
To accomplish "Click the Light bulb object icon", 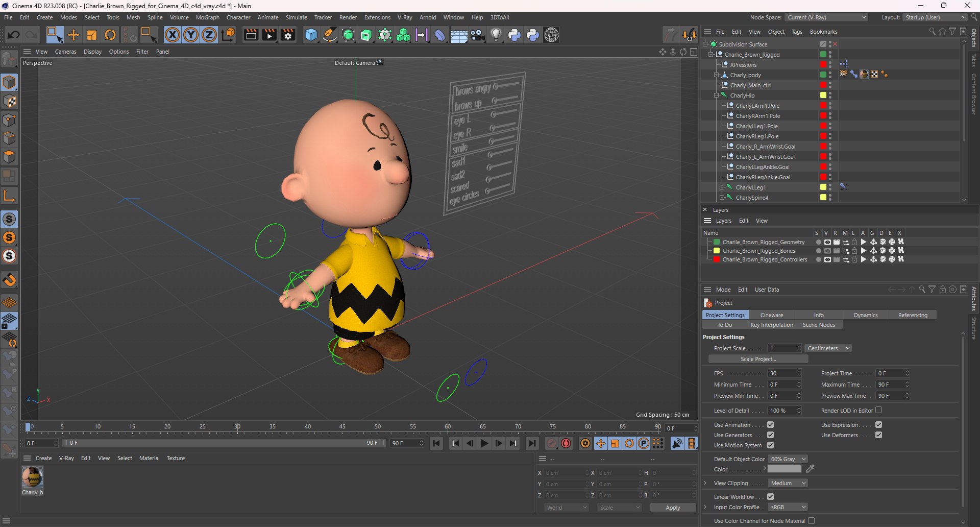I will pos(496,35).
